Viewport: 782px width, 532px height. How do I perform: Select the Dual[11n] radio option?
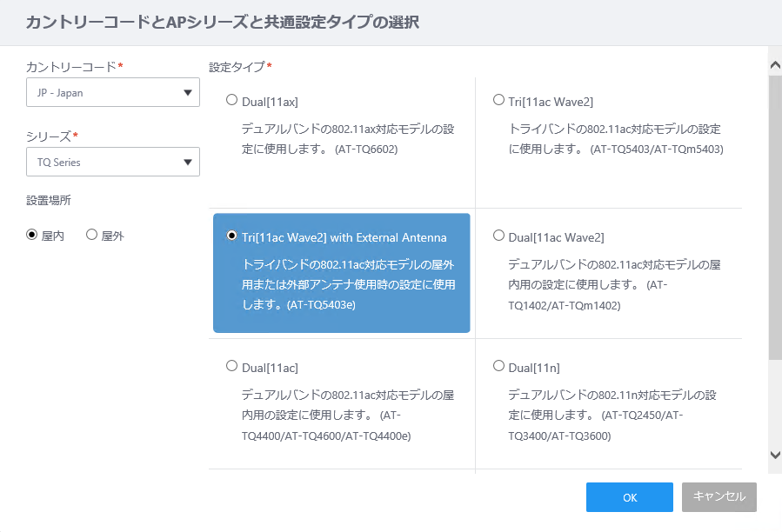(x=498, y=366)
